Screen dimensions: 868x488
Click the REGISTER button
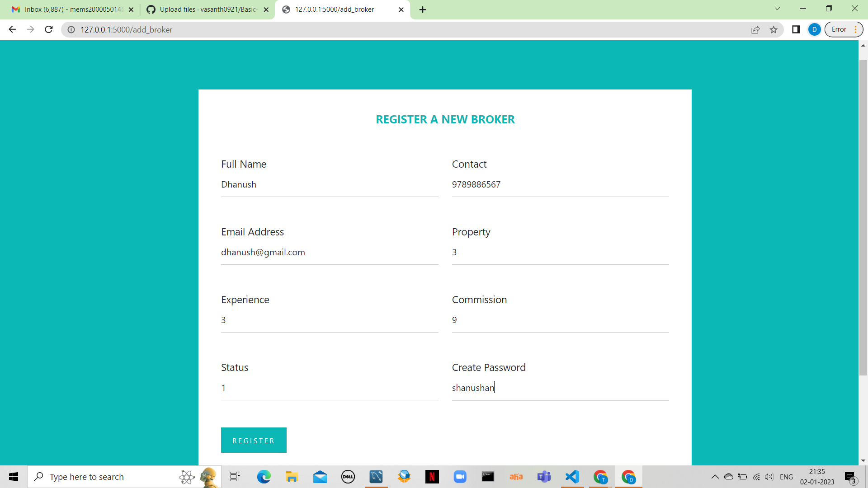253,440
